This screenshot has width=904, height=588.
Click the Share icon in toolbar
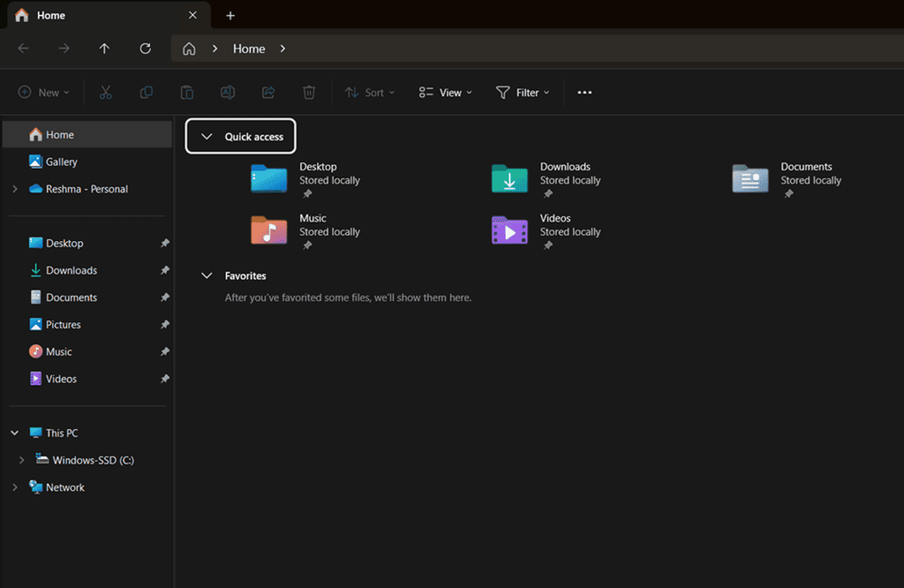point(268,93)
